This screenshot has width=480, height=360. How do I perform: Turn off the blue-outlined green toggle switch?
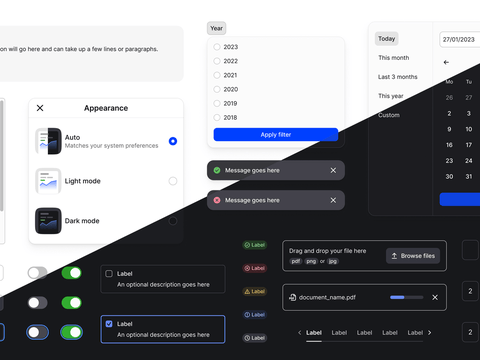[72, 332]
